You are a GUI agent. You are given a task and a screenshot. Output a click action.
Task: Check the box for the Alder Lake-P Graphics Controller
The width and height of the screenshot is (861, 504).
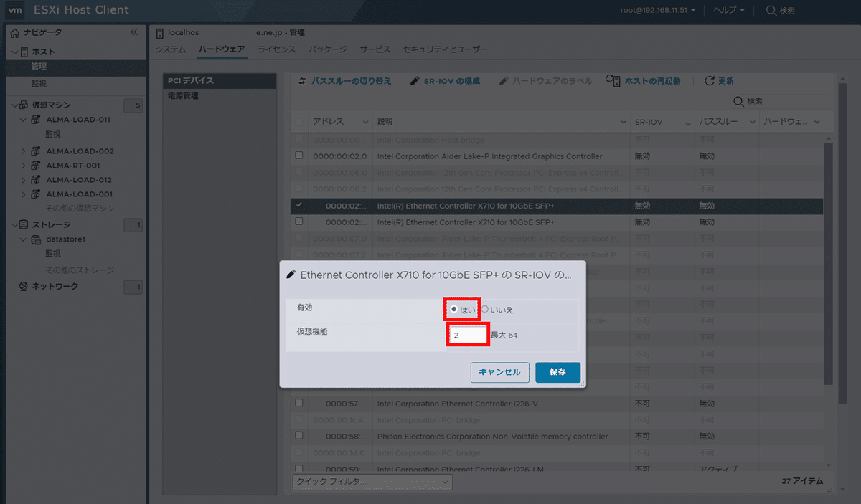click(x=298, y=156)
